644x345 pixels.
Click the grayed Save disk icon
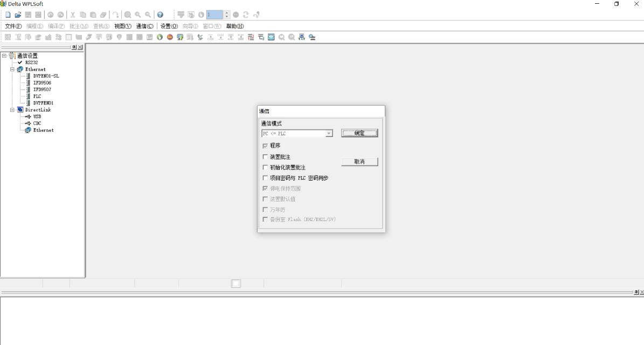28,15
